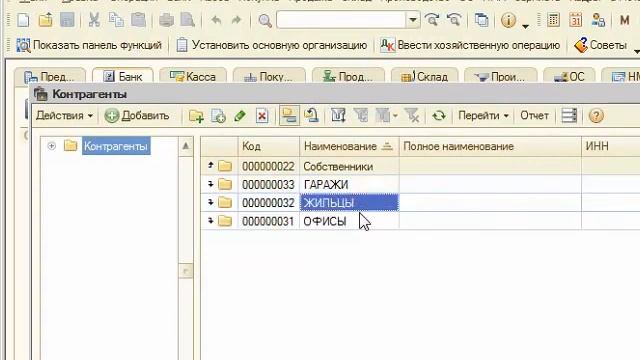Click the magnifier Search icon
The width and height of the screenshot is (640, 360).
[265, 20]
